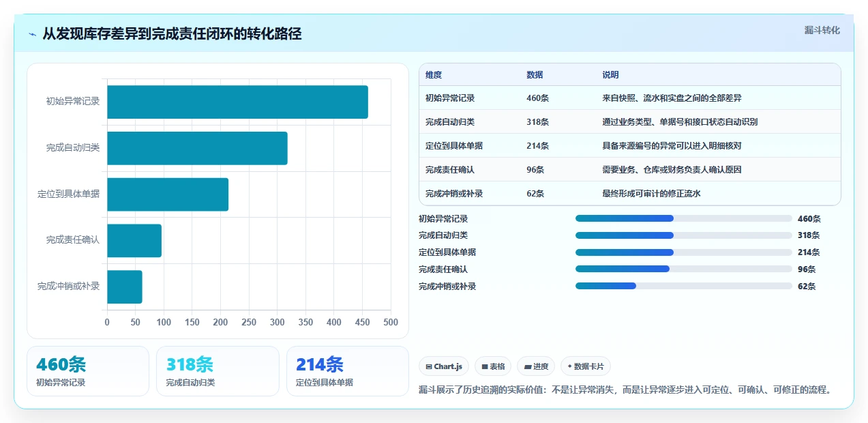Click table cell 完成责任确认 in 维度 column
This screenshot has width=868, height=423.
[x=450, y=170]
